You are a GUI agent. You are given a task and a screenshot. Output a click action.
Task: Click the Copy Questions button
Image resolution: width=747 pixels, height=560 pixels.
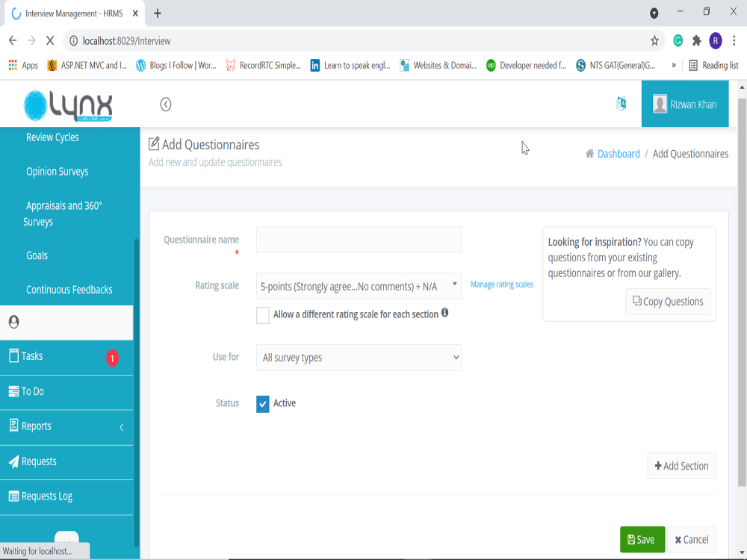667,302
